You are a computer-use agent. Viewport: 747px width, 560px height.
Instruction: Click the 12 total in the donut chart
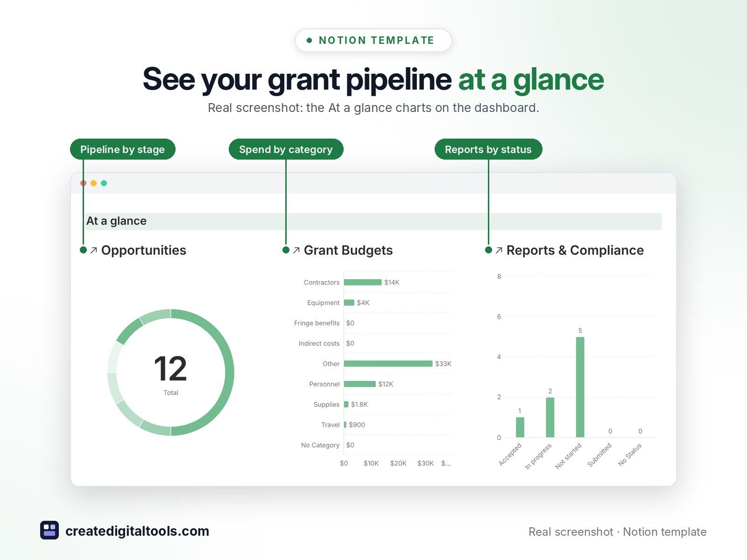(x=170, y=369)
